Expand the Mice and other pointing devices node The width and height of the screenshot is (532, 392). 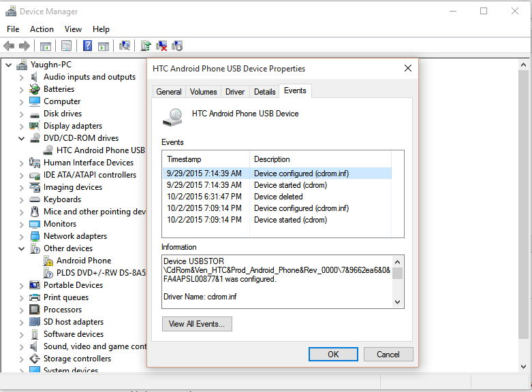point(21,212)
